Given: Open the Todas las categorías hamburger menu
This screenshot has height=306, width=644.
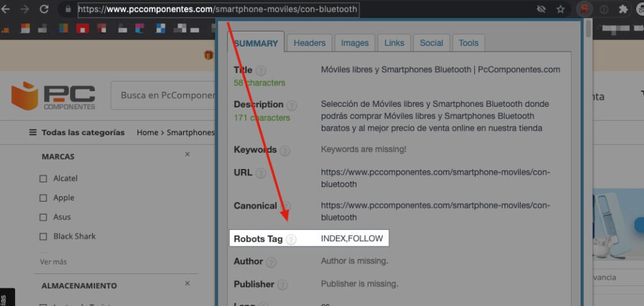Looking at the screenshot, I should pos(33,133).
